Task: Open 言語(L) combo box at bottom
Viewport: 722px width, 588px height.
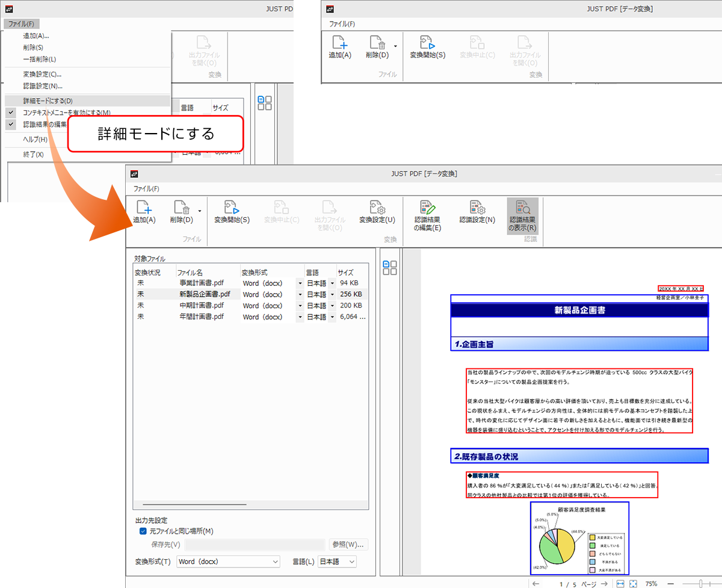Action: coord(337,562)
